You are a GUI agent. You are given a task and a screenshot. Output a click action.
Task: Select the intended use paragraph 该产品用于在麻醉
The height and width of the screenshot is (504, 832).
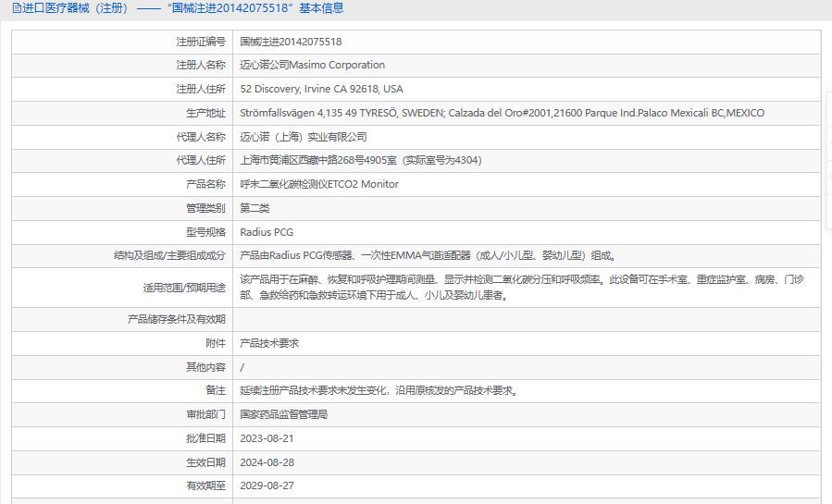522,288
